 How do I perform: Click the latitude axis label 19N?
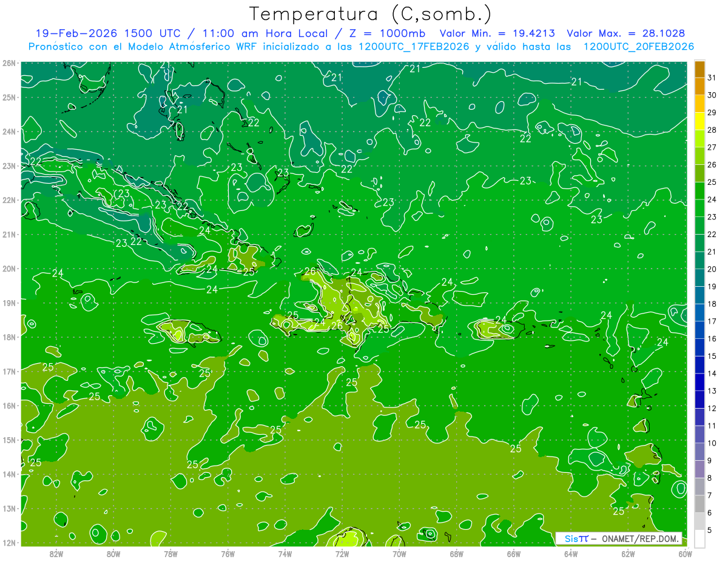click(x=9, y=303)
